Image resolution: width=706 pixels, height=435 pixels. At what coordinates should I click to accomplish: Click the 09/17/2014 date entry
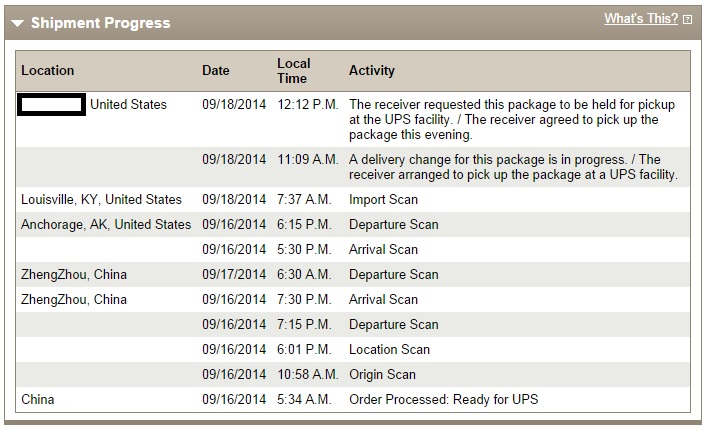234,274
